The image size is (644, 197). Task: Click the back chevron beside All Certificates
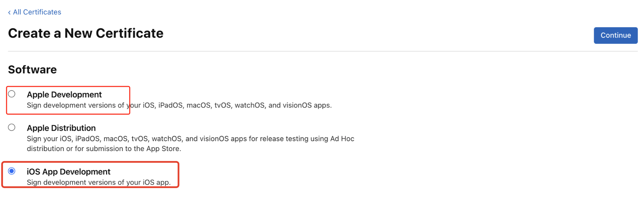[x=9, y=13]
